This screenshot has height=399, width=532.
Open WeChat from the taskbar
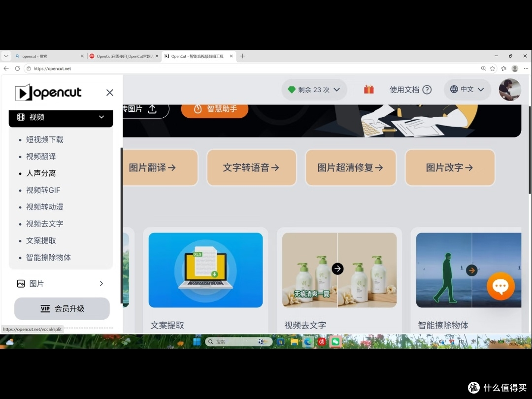point(335,342)
